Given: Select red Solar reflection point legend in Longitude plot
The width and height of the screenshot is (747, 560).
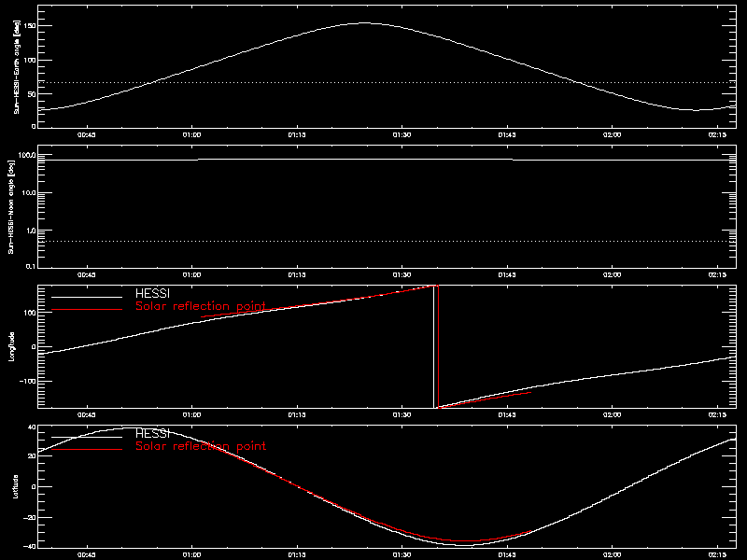Looking at the screenshot, I should pos(201,306).
